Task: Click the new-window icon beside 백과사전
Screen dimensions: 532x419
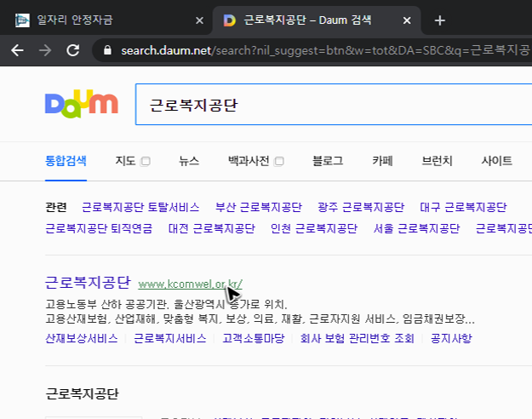Action: [x=279, y=161]
